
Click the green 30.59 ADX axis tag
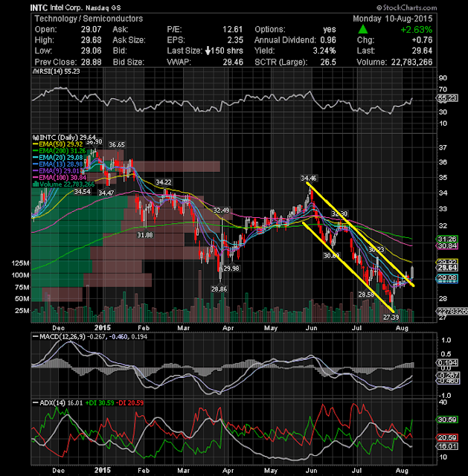(447, 419)
